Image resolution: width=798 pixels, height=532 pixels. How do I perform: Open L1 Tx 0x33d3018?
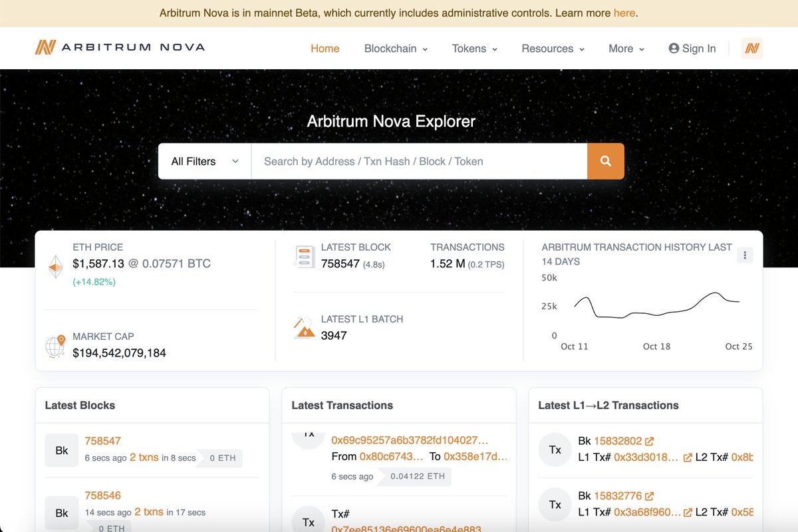tap(647, 458)
